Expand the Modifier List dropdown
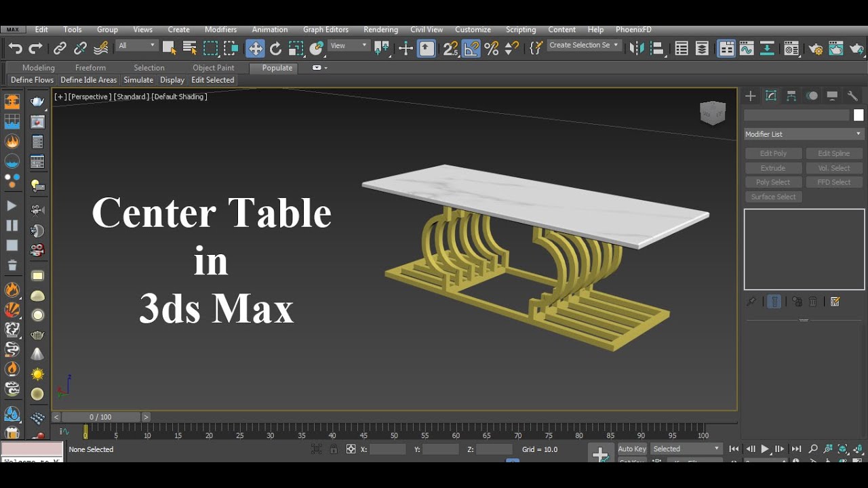 pos(804,134)
